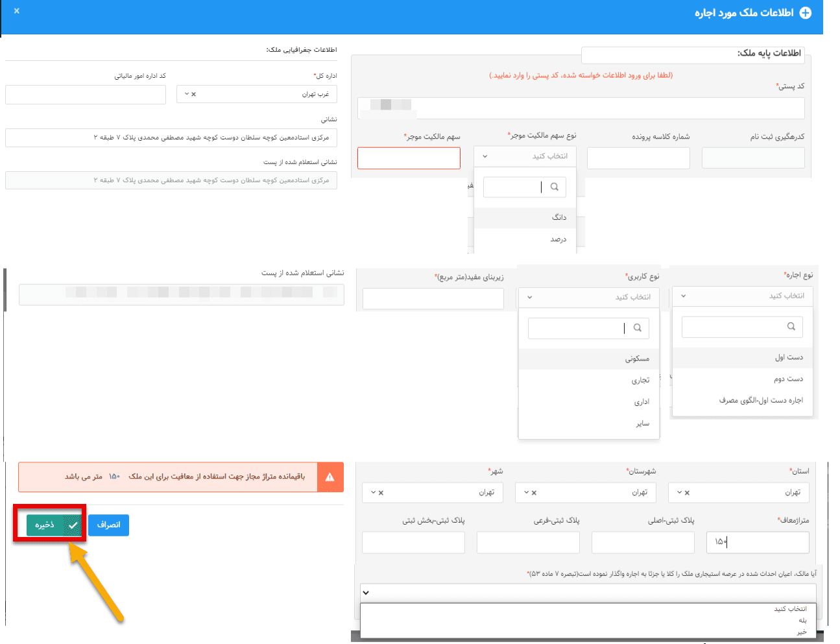
Task: Pick بله in the open select list
Action: pyautogui.click(x=588, y=621)
